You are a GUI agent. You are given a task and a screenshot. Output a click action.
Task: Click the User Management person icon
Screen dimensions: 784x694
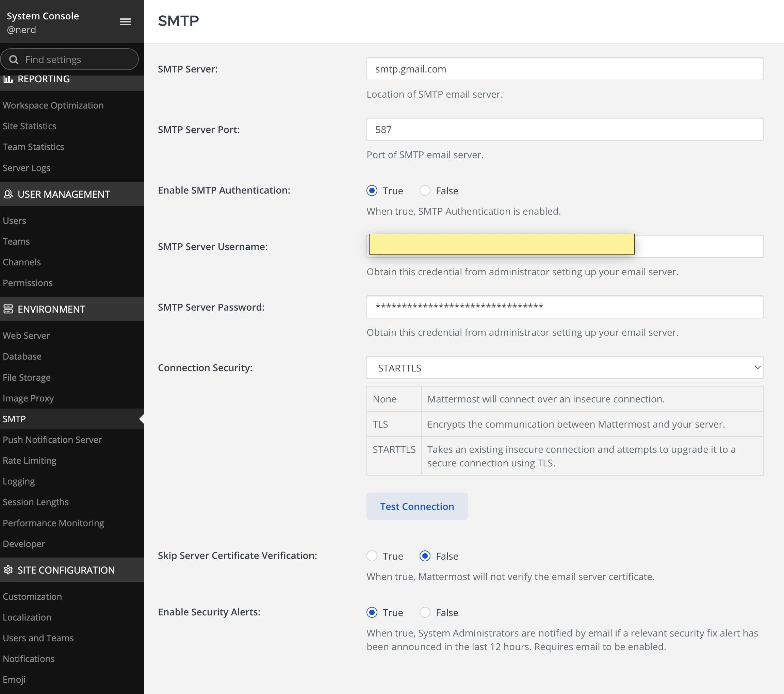tap(8, 194)
